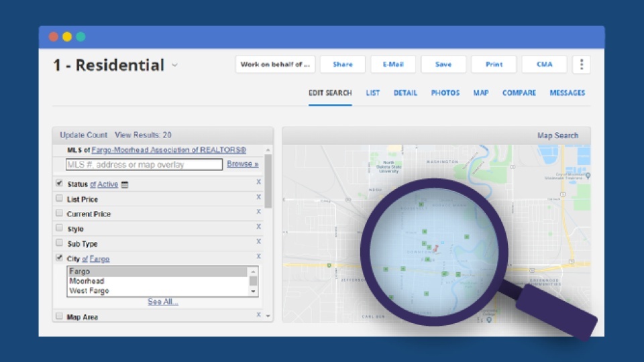Click the Browse link
Screen dimensions: 644x362
pos(242,164)
